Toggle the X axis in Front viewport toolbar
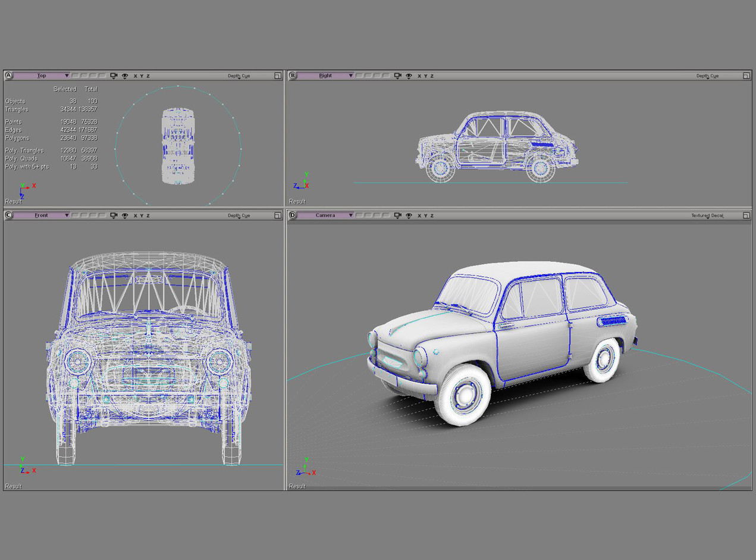Screen dimensions: 756x560 click(x=136, y=215)
